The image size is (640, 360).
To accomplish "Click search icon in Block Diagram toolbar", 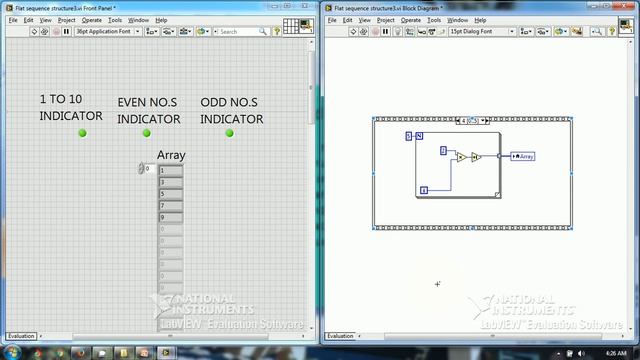I will pos(597,31).
